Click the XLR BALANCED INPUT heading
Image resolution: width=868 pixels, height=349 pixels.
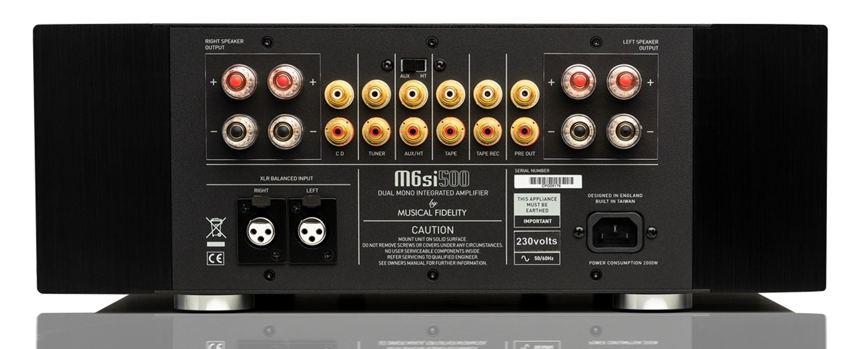coord(286,179)
